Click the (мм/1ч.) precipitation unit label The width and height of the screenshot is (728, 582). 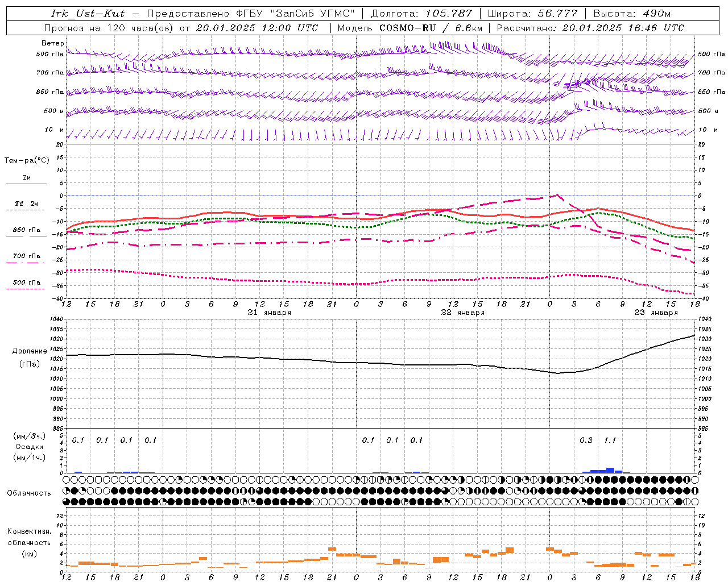click(x=29, y=458)
